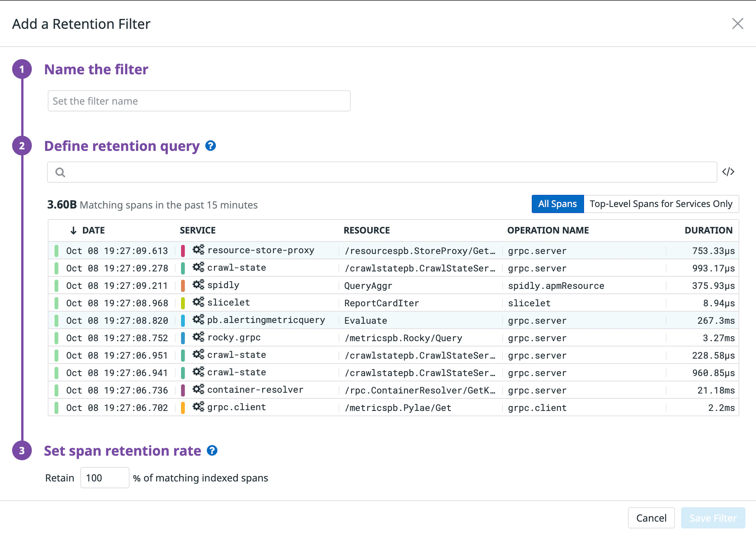Click the service icon next to container-resolver
756x533 pixels.
coord(198,389)
